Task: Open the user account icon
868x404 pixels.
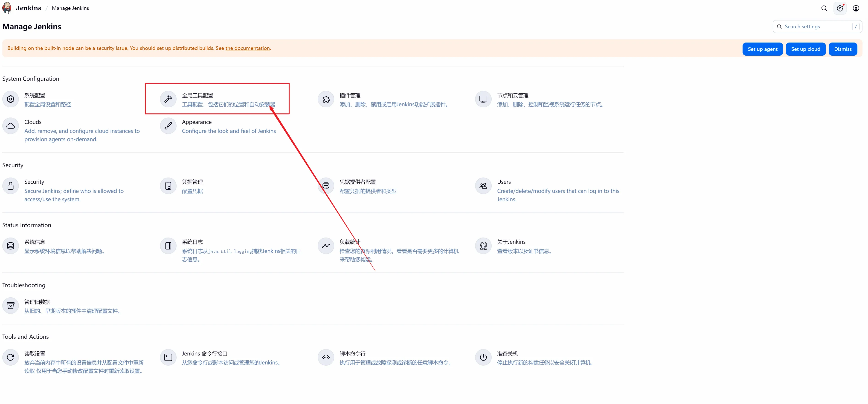Action: click(x=856, y=8)
